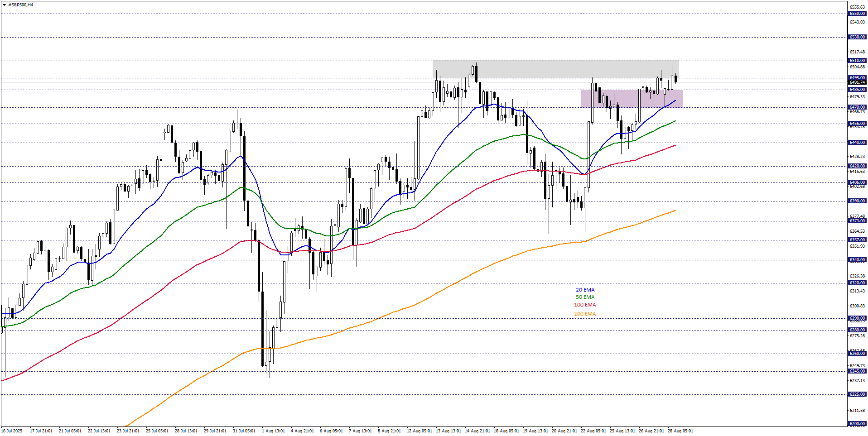868x436 pixels.
Task: Click the 6280.00 price level label
Action: pyautogui.click(x=857, y=330)
